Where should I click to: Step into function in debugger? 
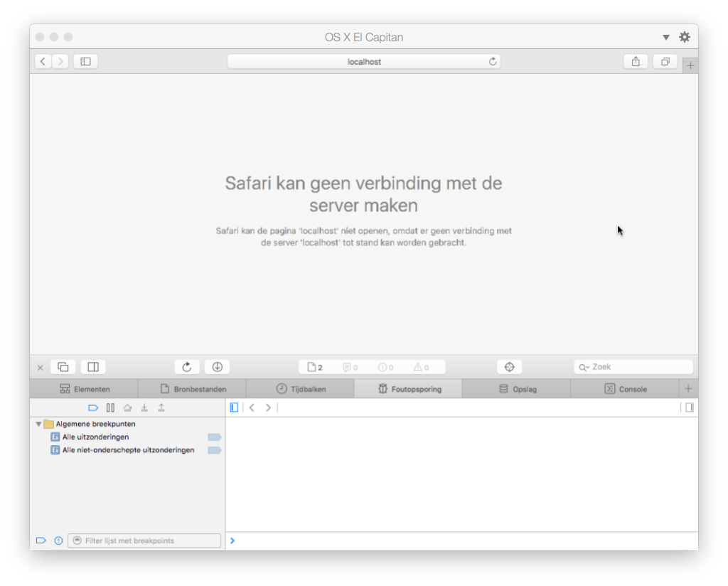(144, 407)
